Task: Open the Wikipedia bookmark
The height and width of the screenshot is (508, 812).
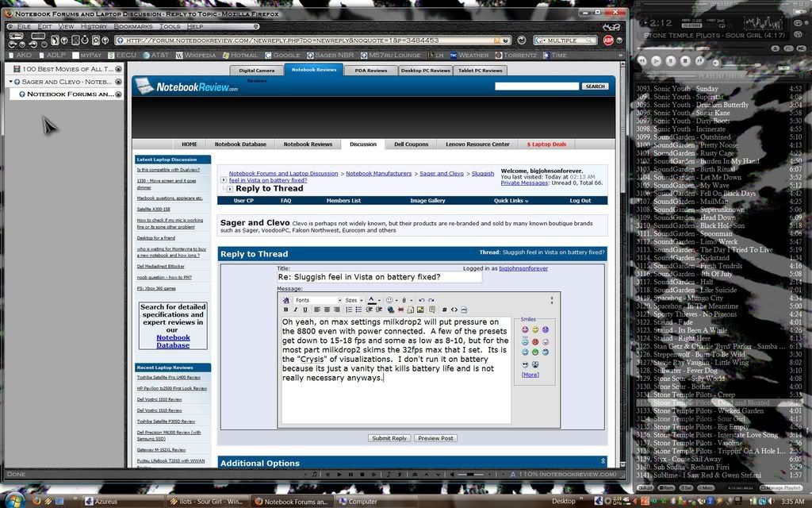Action: click(x=195, y=55)
